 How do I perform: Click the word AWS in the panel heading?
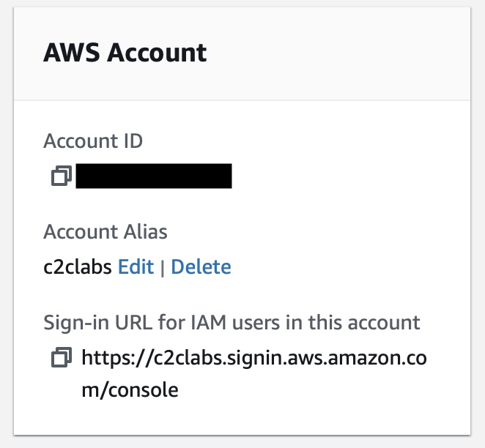point(67,53)
